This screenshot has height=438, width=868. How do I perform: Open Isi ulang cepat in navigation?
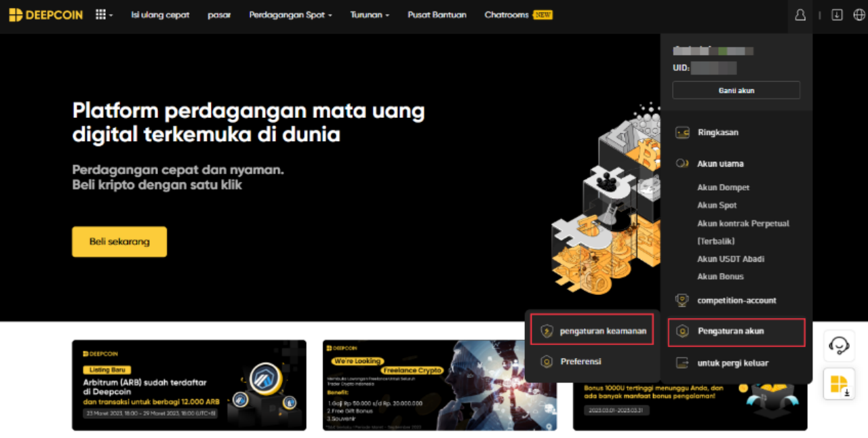pos(160,15)
